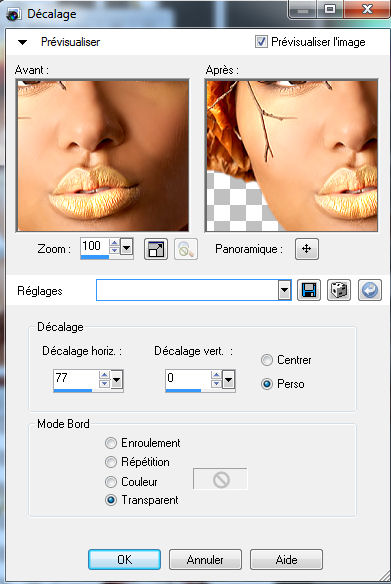Click the Annuler button
The height and width of the screenshot is (584, 391).
click(205, 559)
